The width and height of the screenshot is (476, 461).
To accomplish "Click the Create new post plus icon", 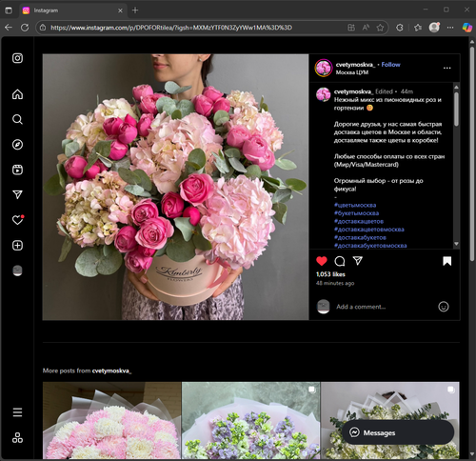I will pyautogui.click(x=17, y=245).
